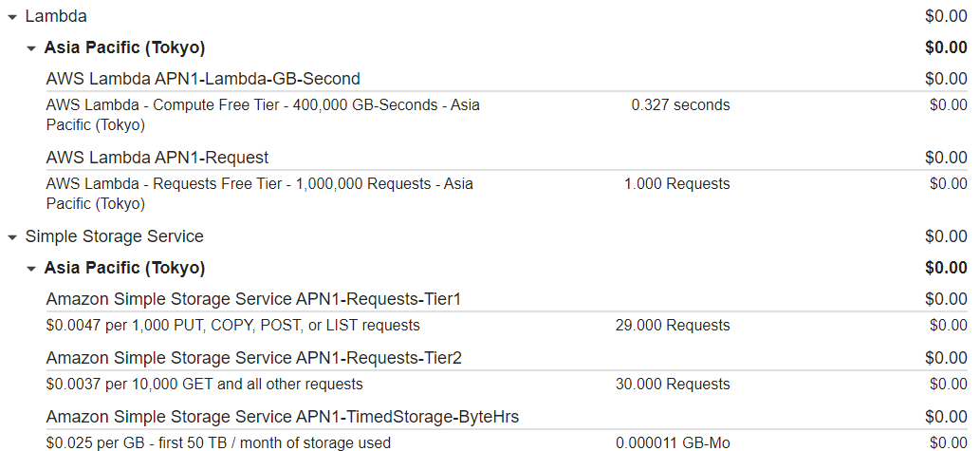The height and width of the screenshot is (451, 980).
Task: Collapse Asia Pacific (Tokyo) under Simple Storage Service
Action: [x=31, y=269]
